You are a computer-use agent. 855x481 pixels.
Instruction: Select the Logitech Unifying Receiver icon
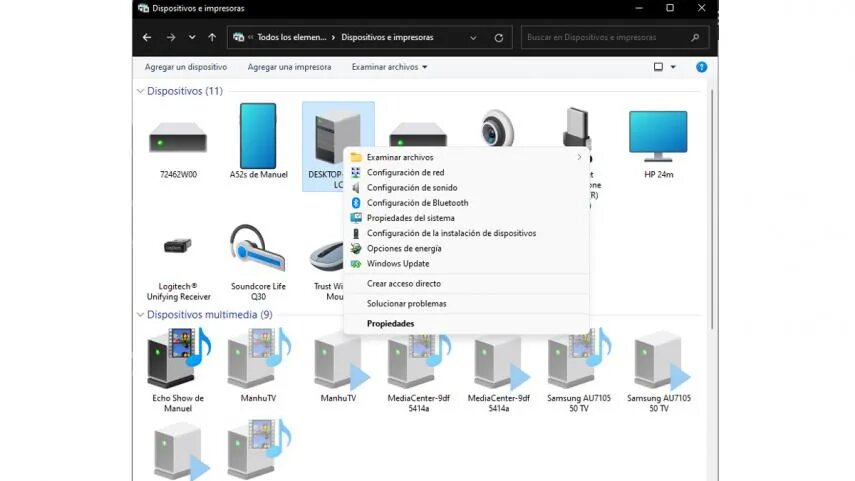178,246
